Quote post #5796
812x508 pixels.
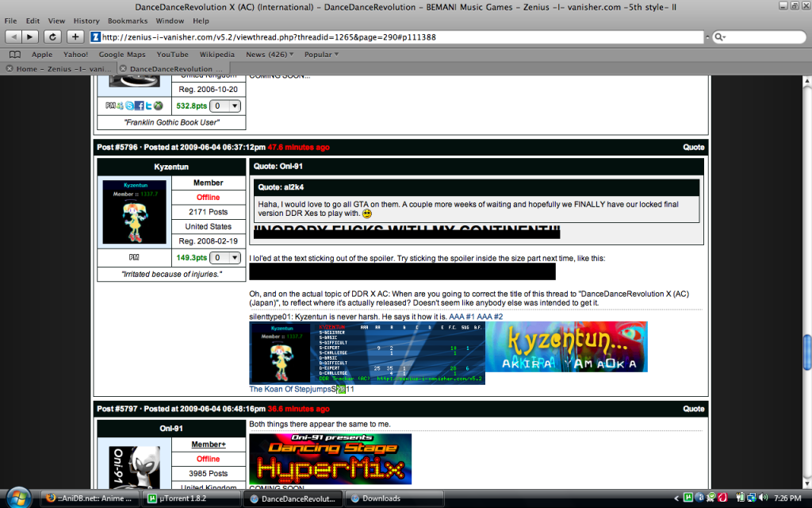[x=693, y=147]
